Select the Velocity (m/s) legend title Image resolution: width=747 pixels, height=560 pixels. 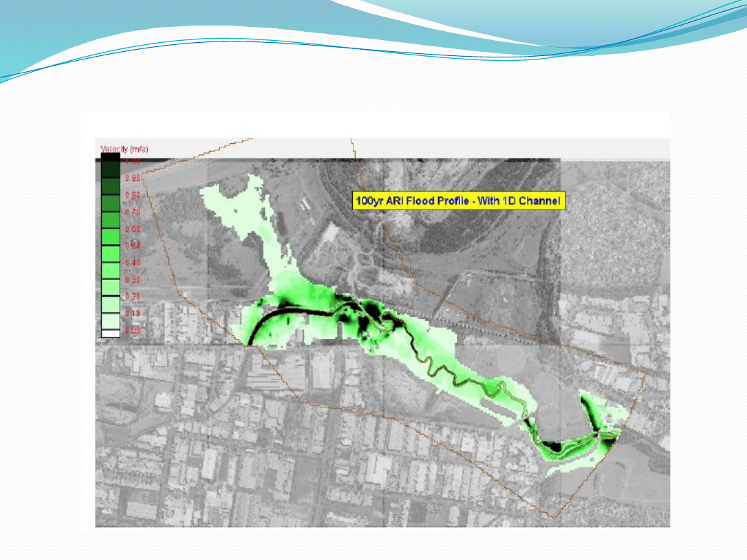pyautogui.click(x=124, y=149)
